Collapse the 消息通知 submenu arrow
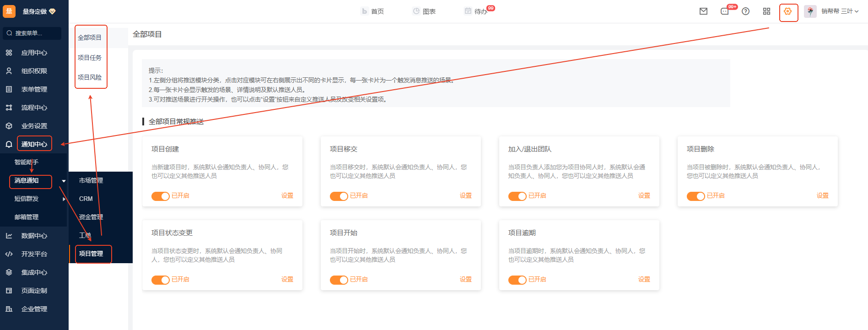 [x=64, y=181]
